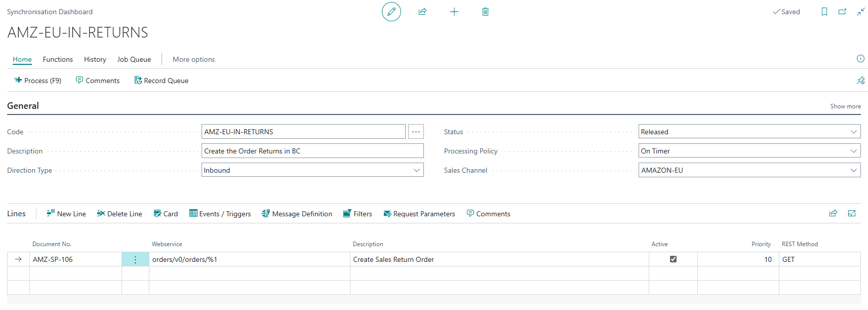The width and height of the screenshot is (868, 310).
Task: Click the REST Method column header
Action: pyautogui.click(x=800, y=244)
